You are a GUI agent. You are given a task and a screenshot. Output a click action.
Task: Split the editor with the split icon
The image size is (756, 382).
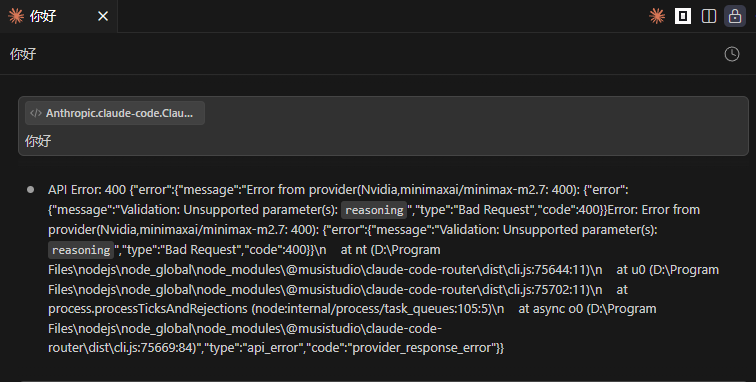pos(709,16)
